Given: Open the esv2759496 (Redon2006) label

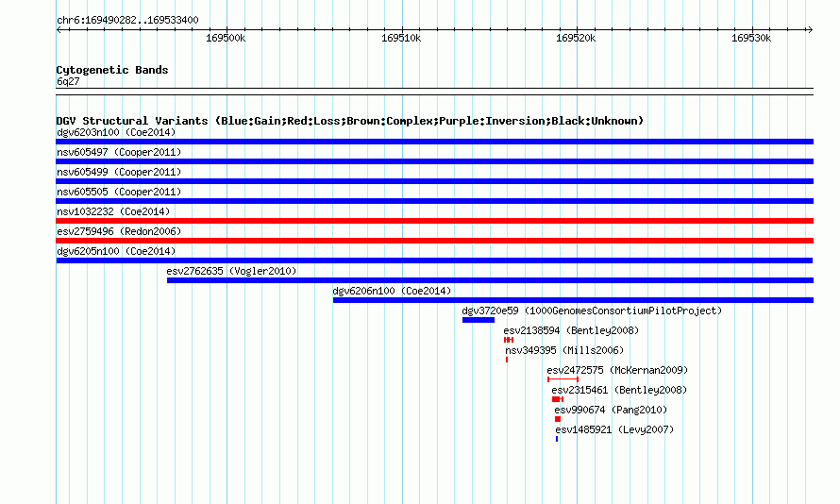Looking at the screenshot, I should point(119,231).
